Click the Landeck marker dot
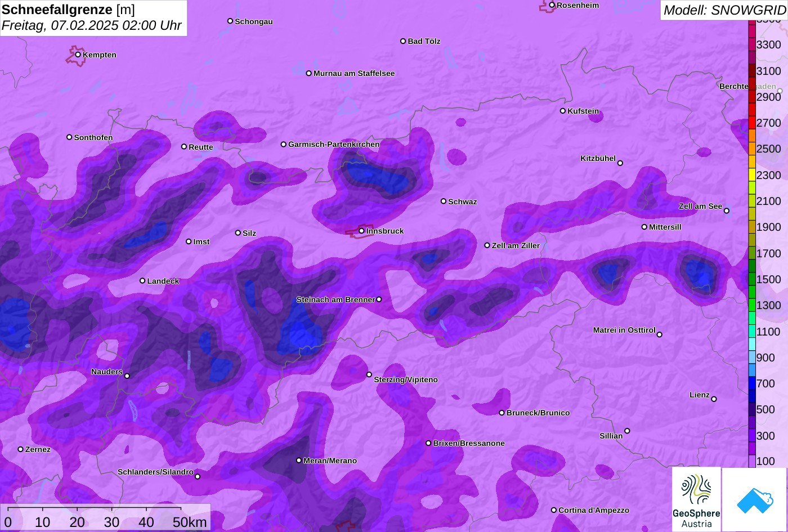 [142, 280]
